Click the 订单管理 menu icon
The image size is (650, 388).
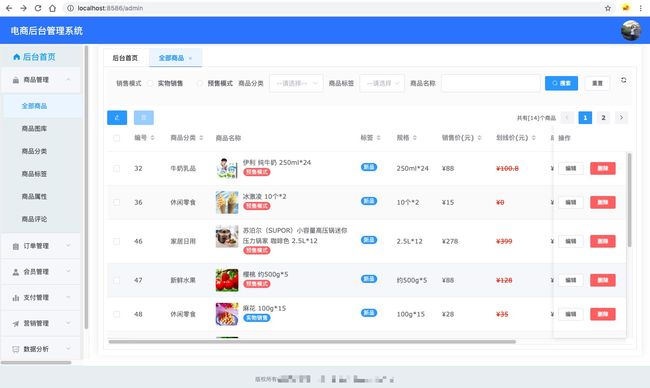tap(16, 246)
